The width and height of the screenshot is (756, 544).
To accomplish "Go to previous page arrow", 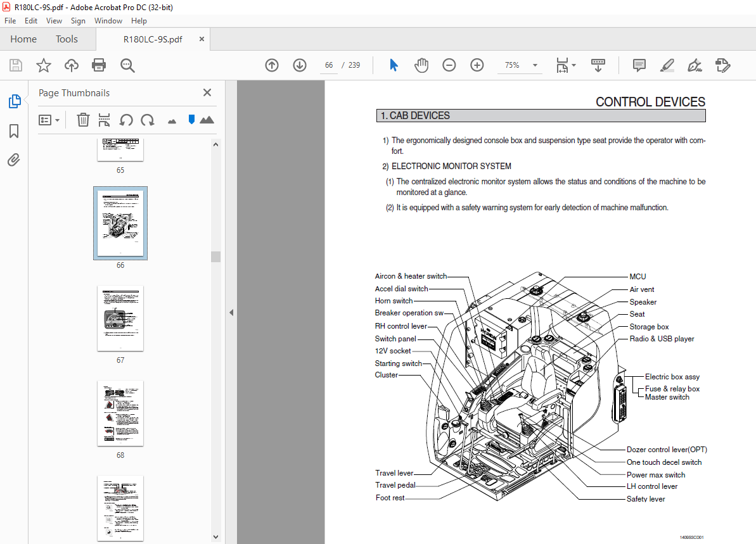I will (x=272, y=65).
